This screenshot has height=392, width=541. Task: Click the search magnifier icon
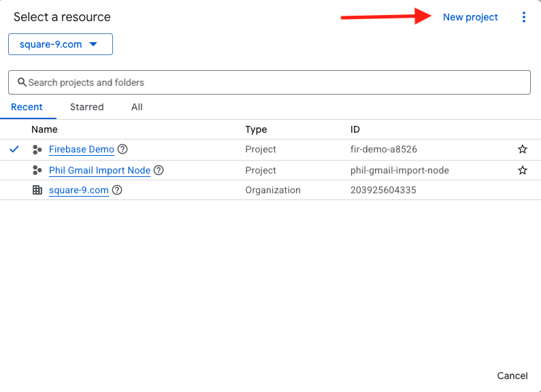(x=22, y=82)
